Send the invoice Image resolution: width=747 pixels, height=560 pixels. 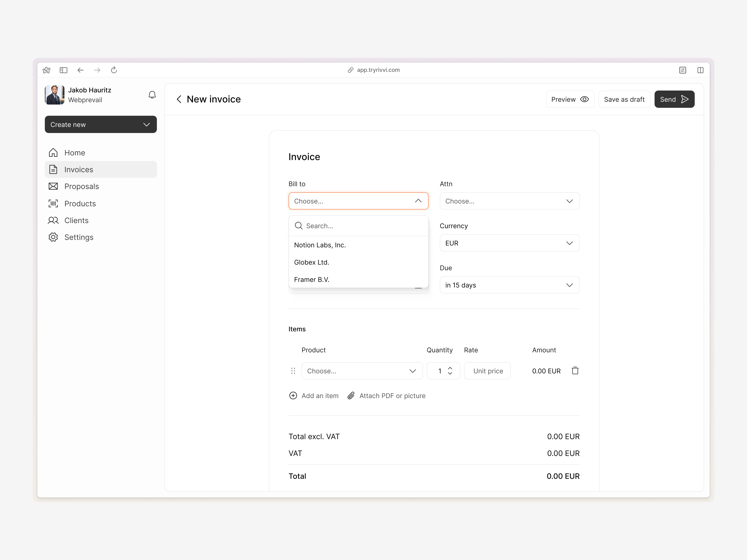coord(674,99)
